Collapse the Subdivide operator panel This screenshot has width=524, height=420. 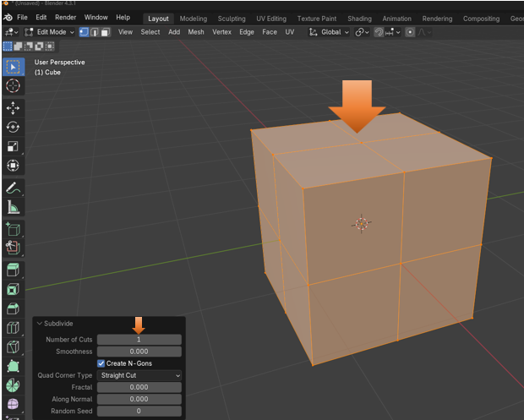coord(40,324)
